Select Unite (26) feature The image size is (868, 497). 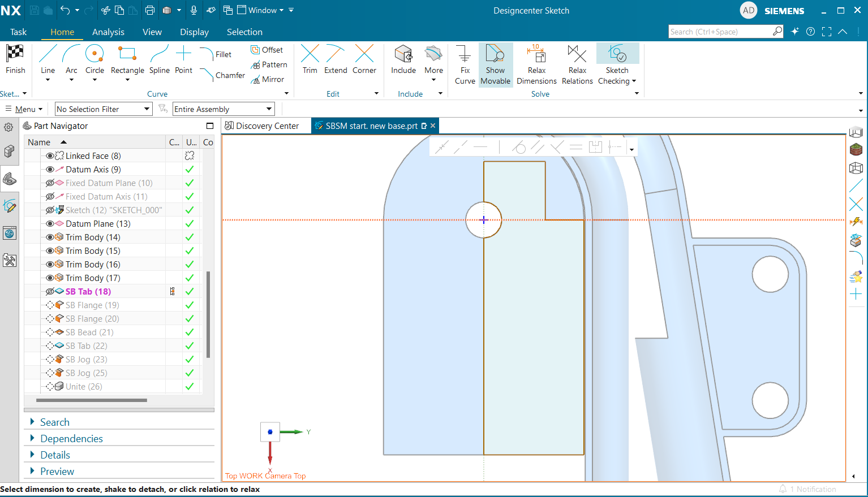click(84, 387)
